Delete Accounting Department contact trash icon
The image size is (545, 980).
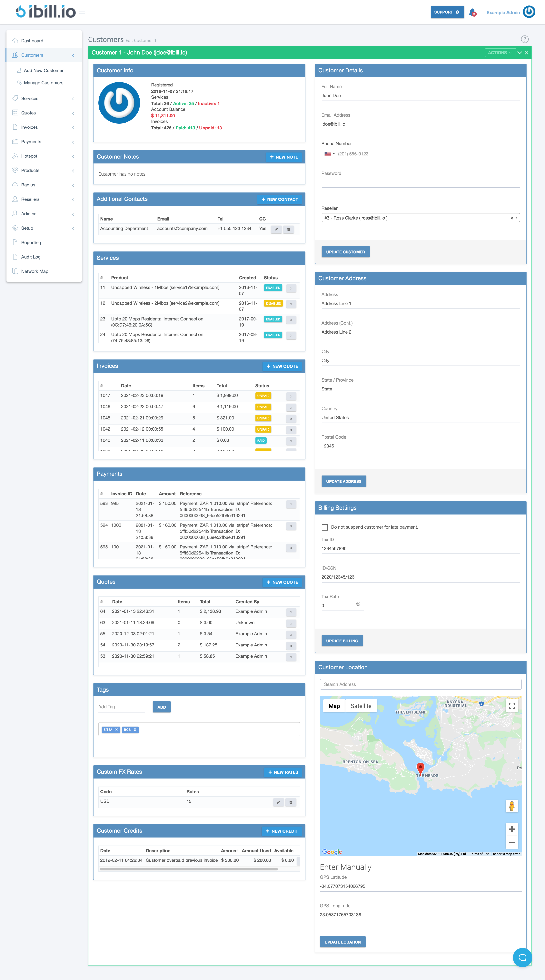[x=289, y=229]
